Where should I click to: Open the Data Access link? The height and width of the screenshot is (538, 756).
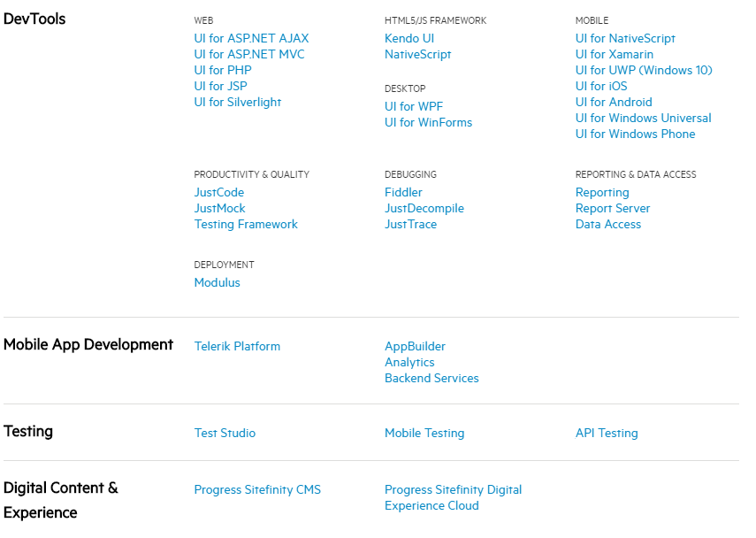608,225
